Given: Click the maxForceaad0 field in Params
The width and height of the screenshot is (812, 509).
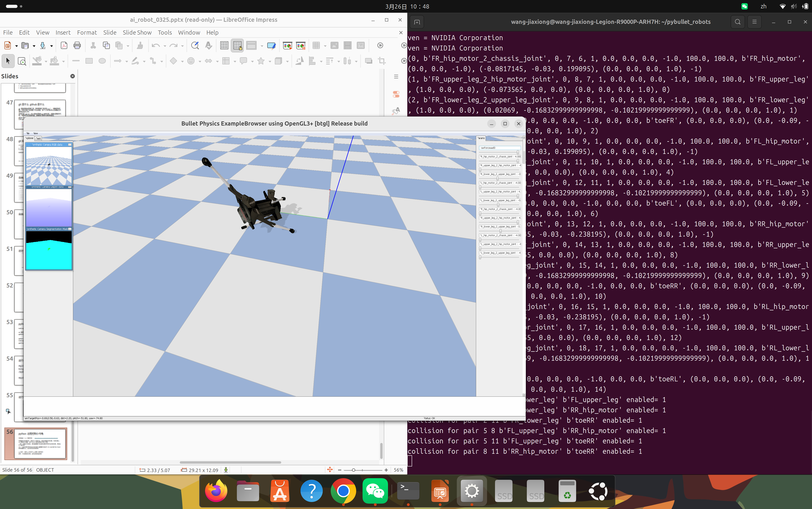Looking at the screenshot, I should (500, 148).
